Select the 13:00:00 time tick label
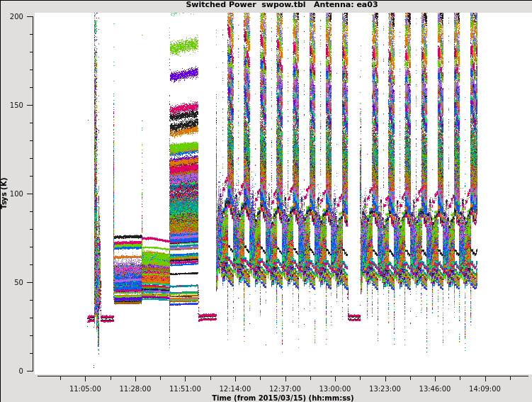The width and height of the screenshot is (532, 402). click(x=334, y=389)
